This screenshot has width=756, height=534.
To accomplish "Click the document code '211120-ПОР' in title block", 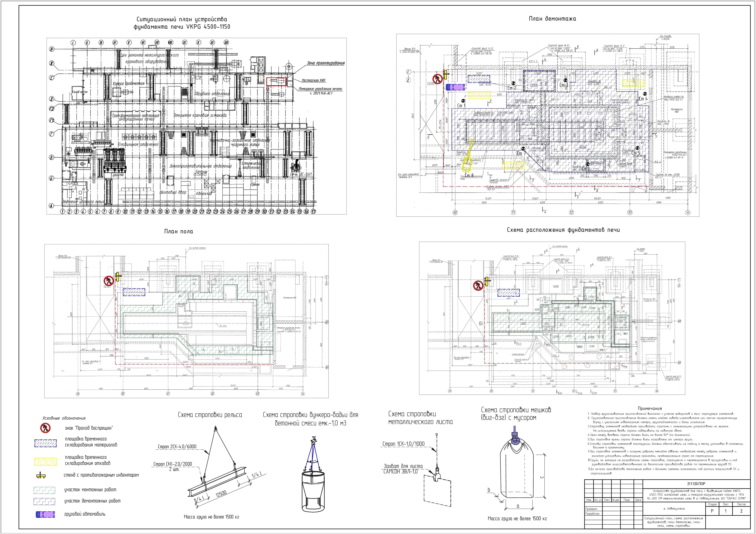I will 696,484.
